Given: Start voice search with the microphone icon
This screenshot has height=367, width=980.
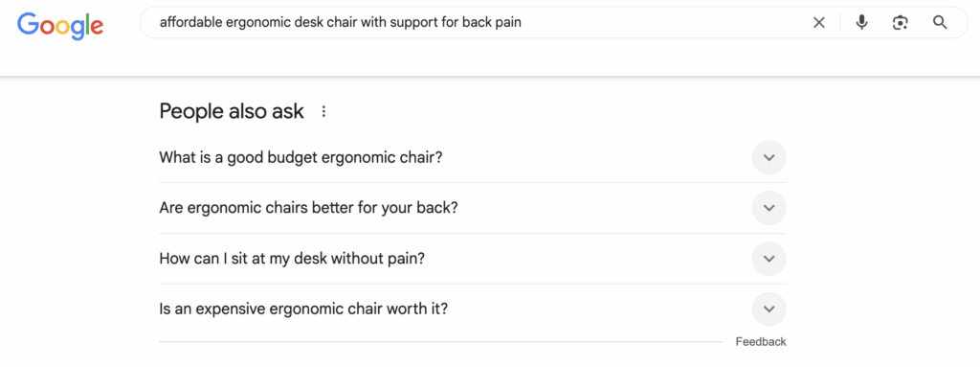Looking at the screenshot, I should tap(862, 23).
